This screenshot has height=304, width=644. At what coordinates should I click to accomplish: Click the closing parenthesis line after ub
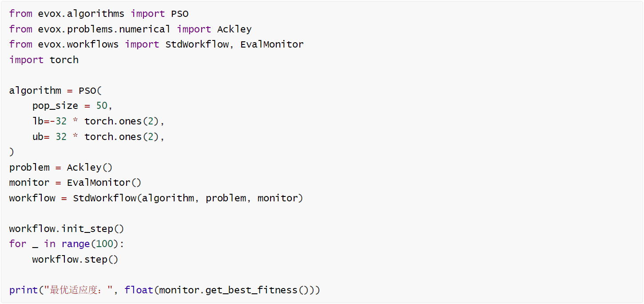tap(12, 152)
